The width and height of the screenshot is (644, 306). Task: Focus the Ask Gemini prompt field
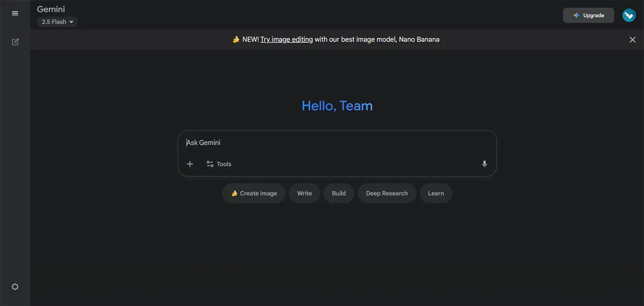[x=329, y=143]
